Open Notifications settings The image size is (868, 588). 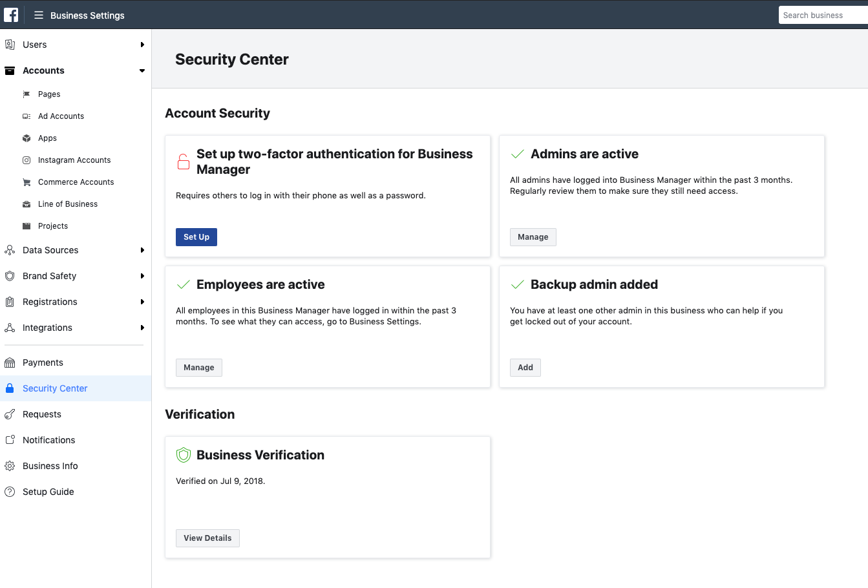tap(48, 440)
